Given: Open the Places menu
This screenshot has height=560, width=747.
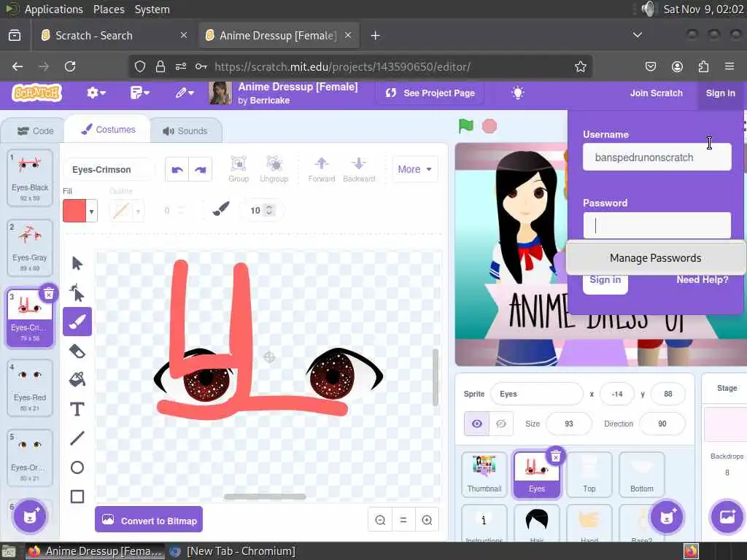Looking at the screenshot, I should [109, 9].
